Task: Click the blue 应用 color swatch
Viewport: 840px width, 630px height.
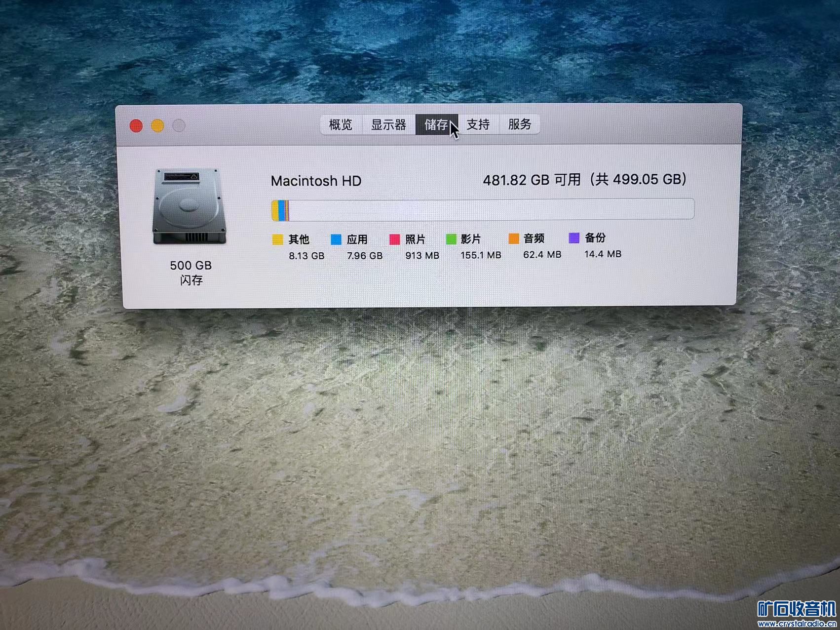Action: click(x=336, y=239)
